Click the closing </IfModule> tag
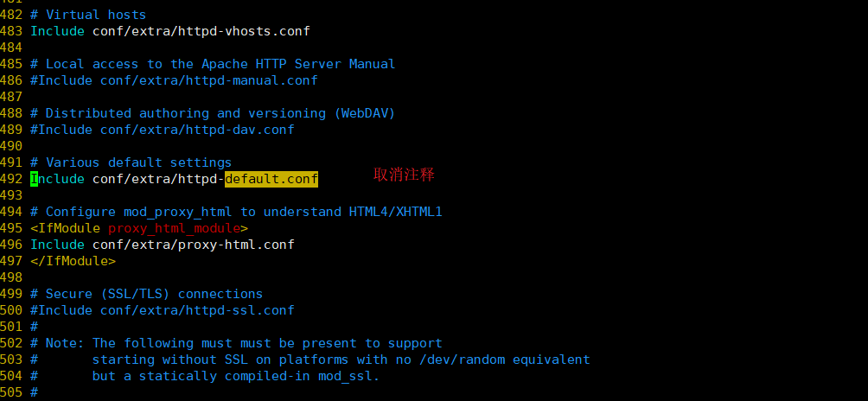The image size is (868, 401). [x=73, y=261]
